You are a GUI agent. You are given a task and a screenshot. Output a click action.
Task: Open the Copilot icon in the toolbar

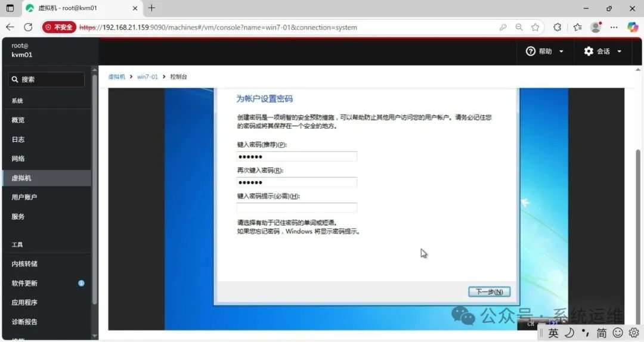coord(633,27)
